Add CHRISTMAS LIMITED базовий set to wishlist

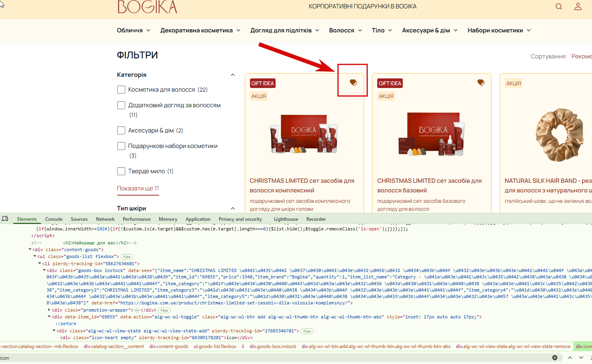point(481,82)
